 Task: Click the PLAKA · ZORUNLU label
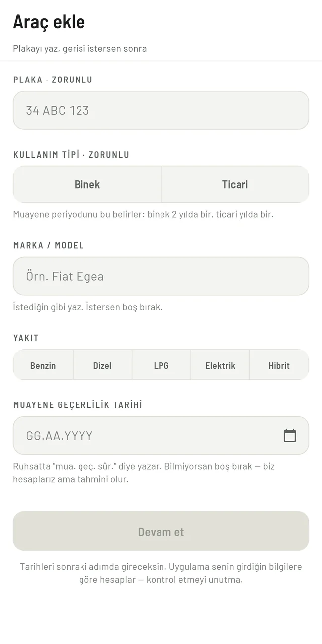click(53, 80)
